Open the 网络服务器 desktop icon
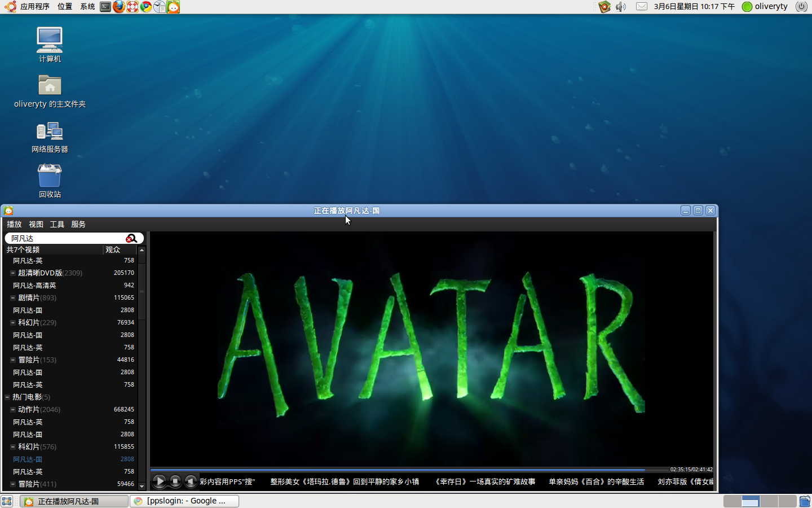 (x=50, y=137)
